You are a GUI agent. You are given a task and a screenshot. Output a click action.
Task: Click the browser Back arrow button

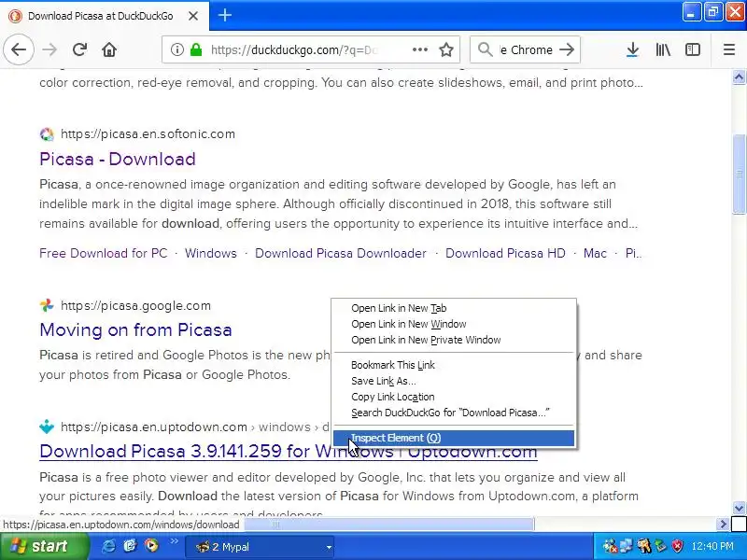[19, 49]
